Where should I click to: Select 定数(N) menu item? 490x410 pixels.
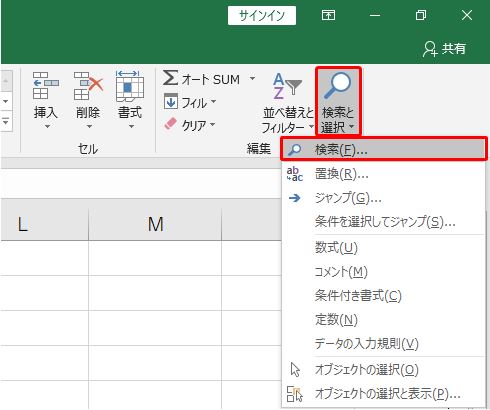point(384,320)
